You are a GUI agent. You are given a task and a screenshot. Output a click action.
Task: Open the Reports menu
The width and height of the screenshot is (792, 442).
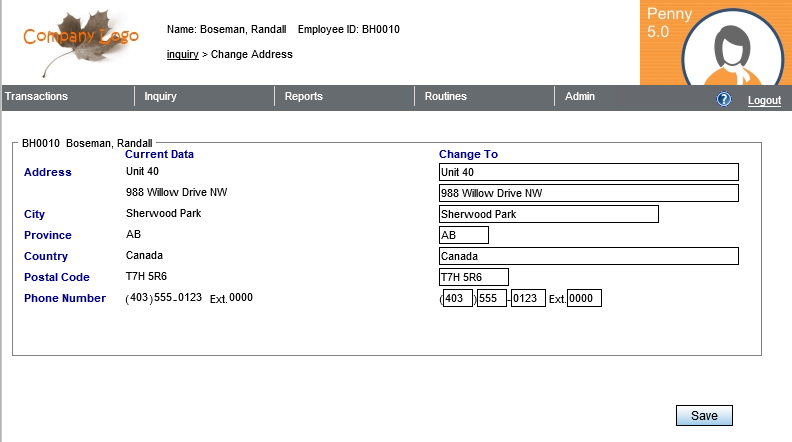click(x=303, y=97)
